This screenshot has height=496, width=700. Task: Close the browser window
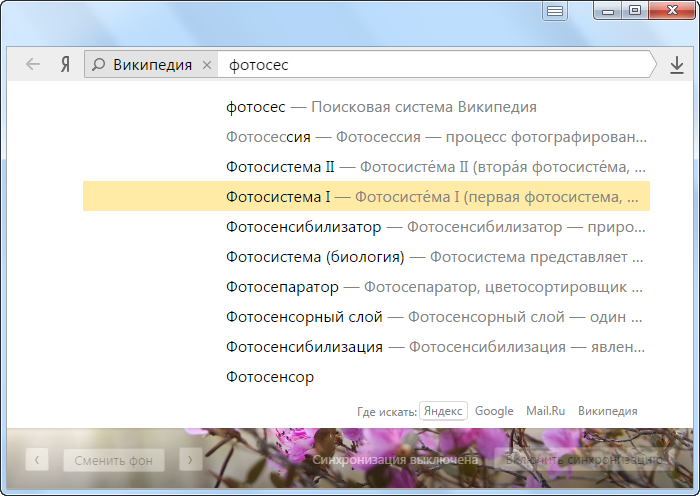672,10
